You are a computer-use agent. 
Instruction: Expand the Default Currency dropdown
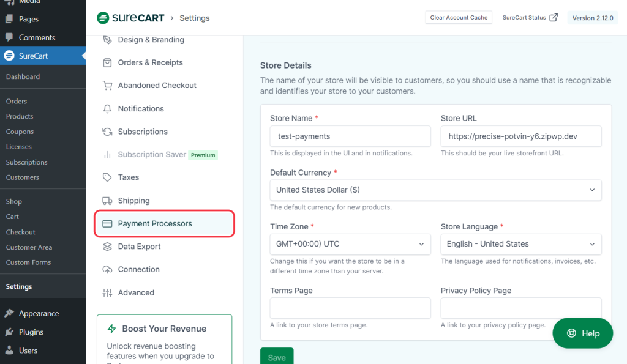point(435,190)
